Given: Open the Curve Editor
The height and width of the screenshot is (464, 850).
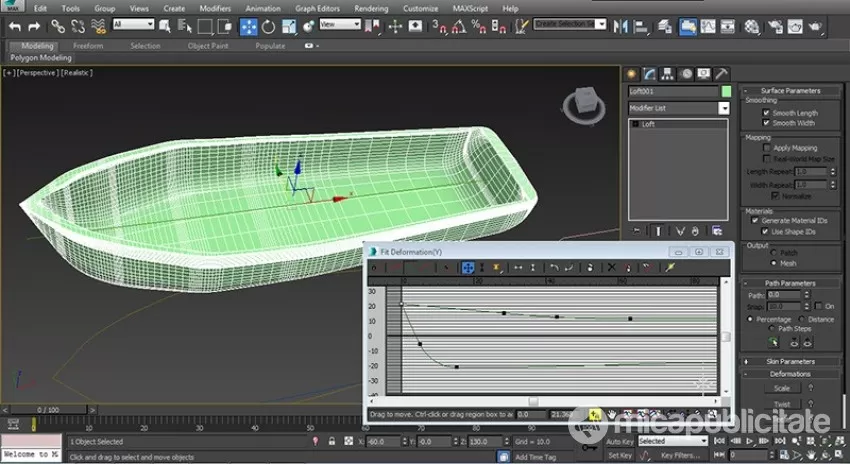Looking at the screenshot, I should coord(708,26).
